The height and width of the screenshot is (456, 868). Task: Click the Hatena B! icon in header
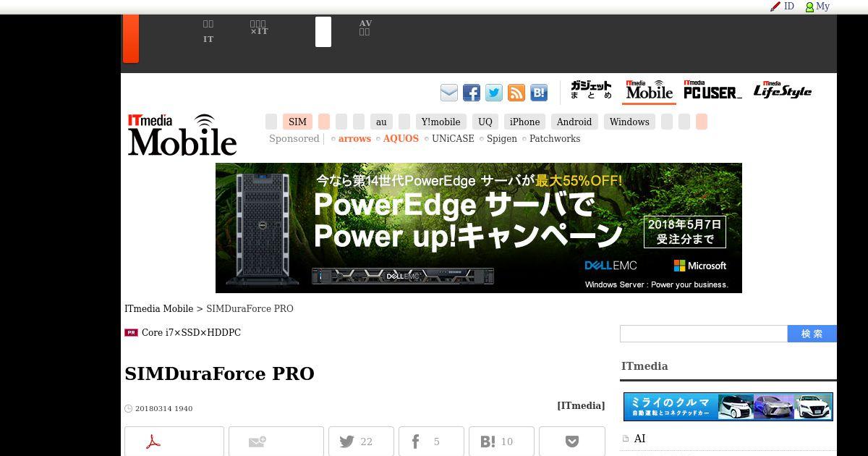[539, 93]
